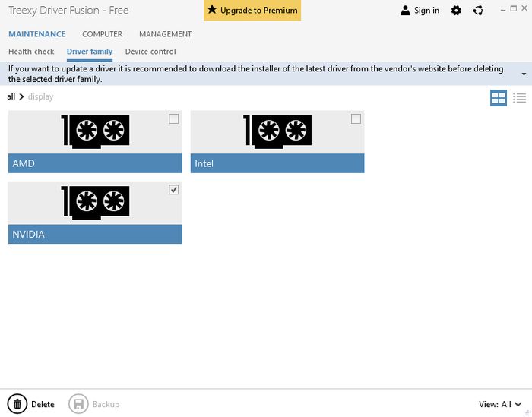Switch to list view layout
This screenshot has height=417, width=532.
click(520, 97)
